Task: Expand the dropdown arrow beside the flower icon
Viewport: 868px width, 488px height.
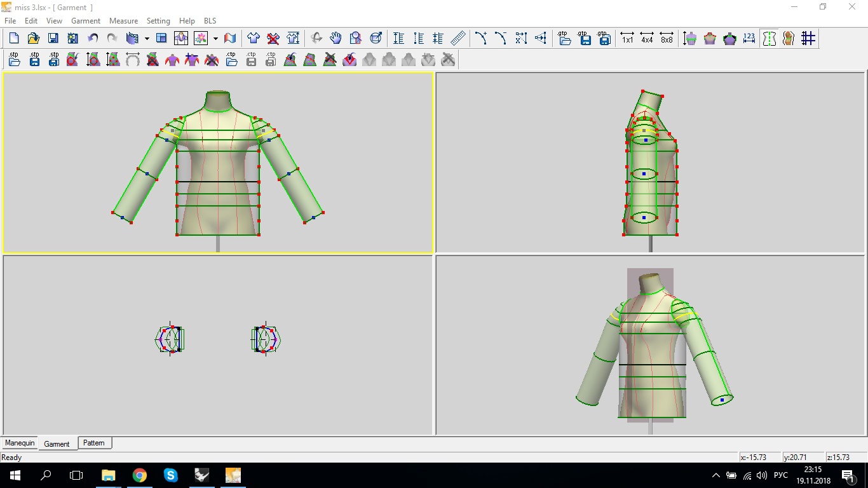Action: click(215, 39)
